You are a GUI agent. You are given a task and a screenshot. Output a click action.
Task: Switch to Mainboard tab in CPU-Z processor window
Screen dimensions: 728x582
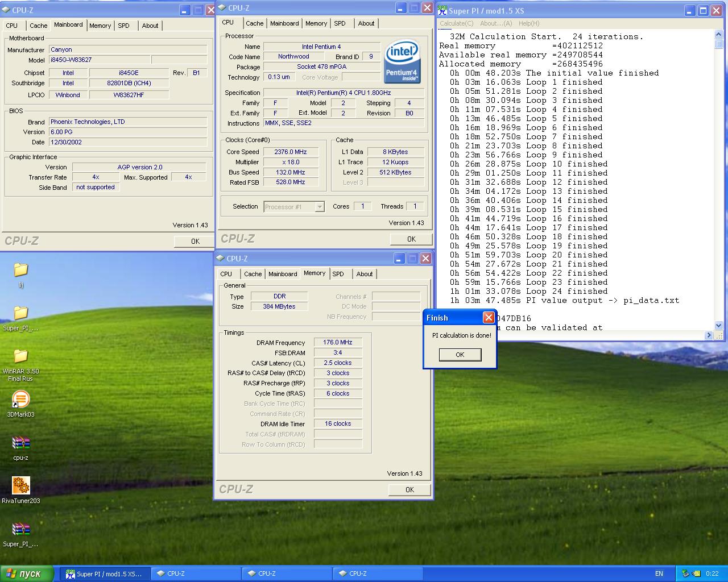284,23
